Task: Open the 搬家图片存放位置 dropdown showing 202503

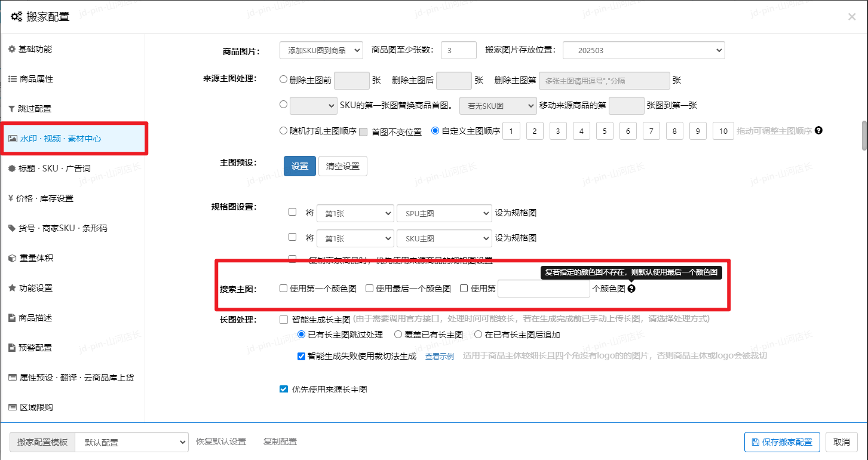Action: click(643, 51)
